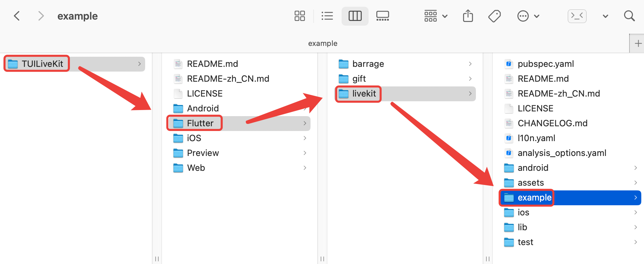The width and height of the screenshot is (644, 264).
Task: Click the Share icon in toolbar
Action: (x=468, y=16)
